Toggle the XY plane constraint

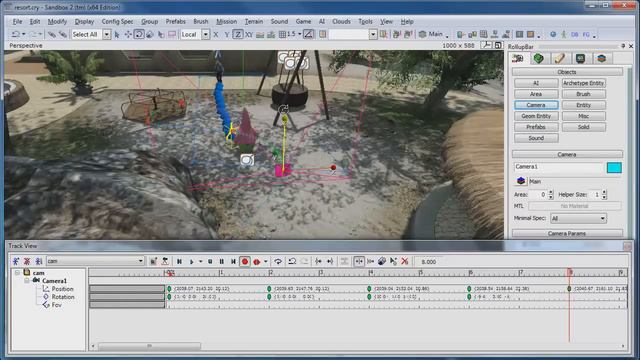point(249,35)
